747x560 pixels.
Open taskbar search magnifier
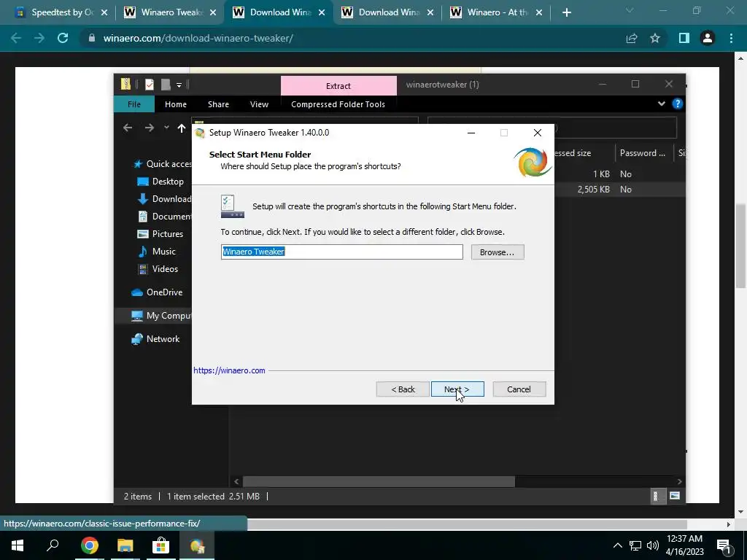coord(53,545)
